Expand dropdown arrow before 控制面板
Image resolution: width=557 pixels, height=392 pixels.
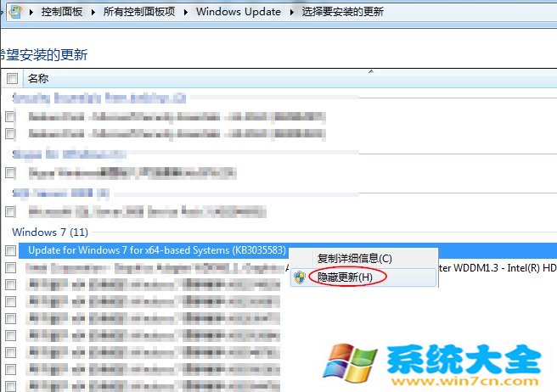click(x=31, y=12)
